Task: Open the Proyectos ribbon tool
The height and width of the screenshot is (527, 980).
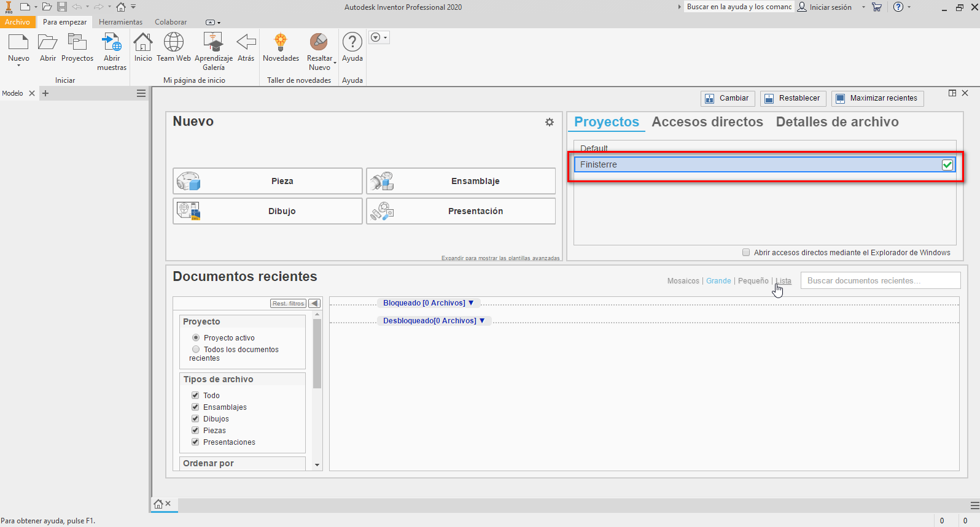Action: coord(77,43)
